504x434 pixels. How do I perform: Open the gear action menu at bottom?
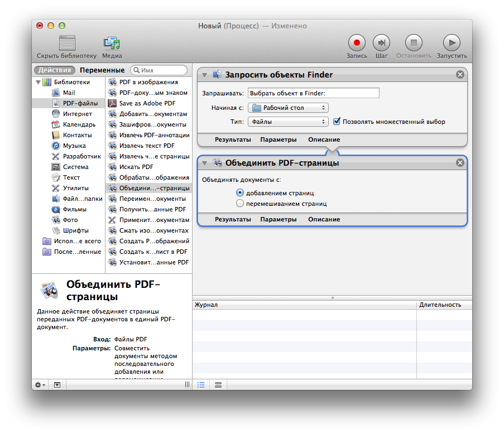tap(40, 385)
